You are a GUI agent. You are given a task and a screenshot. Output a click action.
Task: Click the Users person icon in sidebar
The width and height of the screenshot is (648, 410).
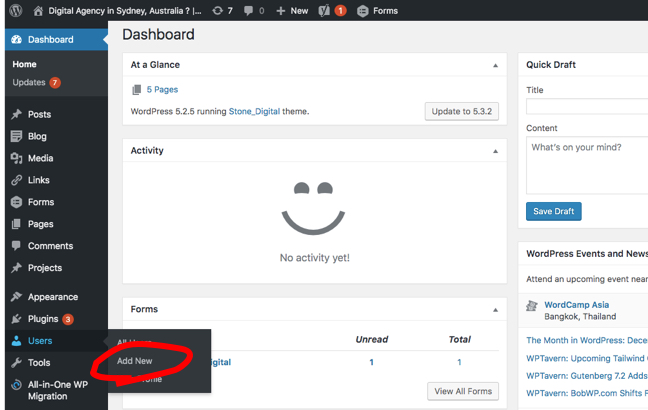(x=16, y=341)
